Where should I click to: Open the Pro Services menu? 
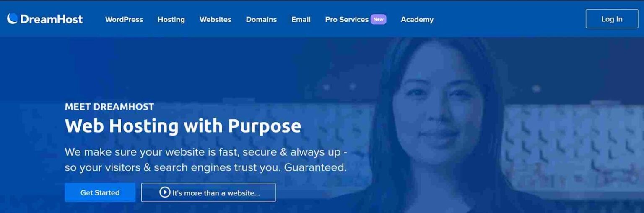point(347,19)
